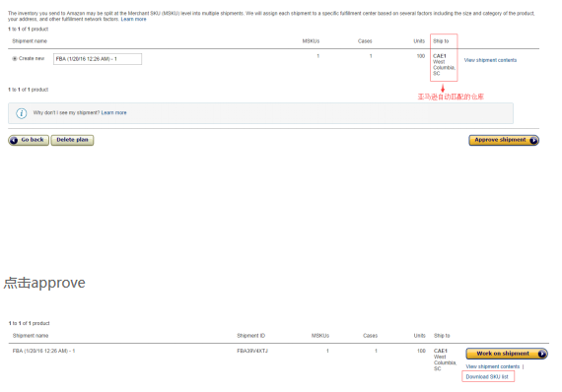
Task: Click the Download SKU list link
Action: (x=487, y=376)
